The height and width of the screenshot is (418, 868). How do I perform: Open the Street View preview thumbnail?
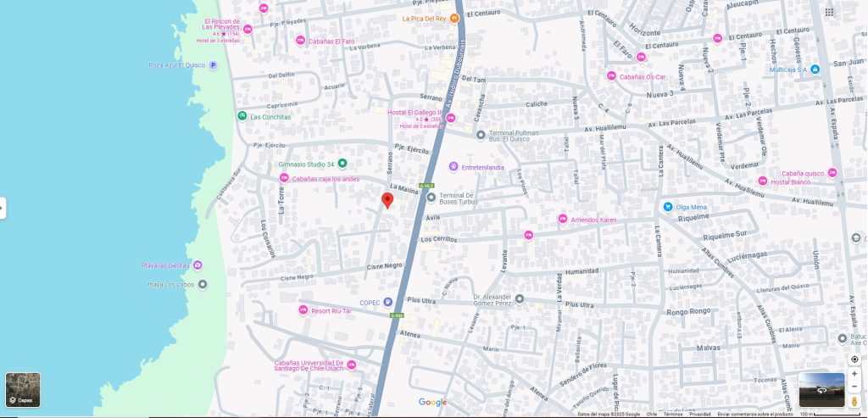[822, 390]
